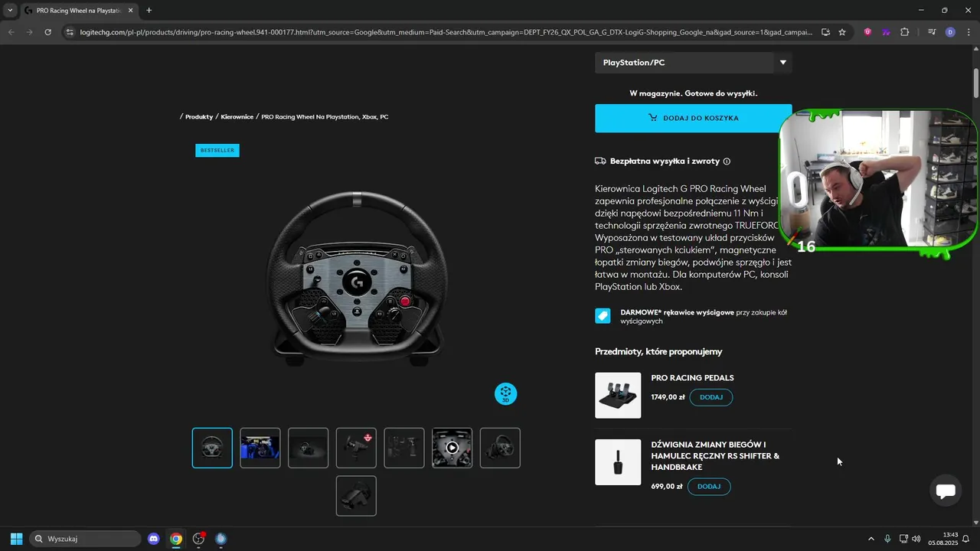
Task: Open Chrome three-dot menu
Action: (969, 32)
